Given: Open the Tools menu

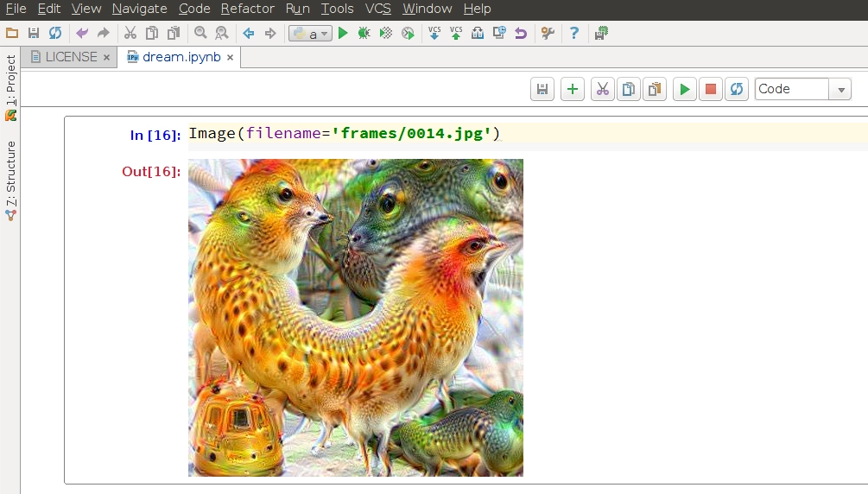Looking at the screenshot, I should [x=337, y=9].
